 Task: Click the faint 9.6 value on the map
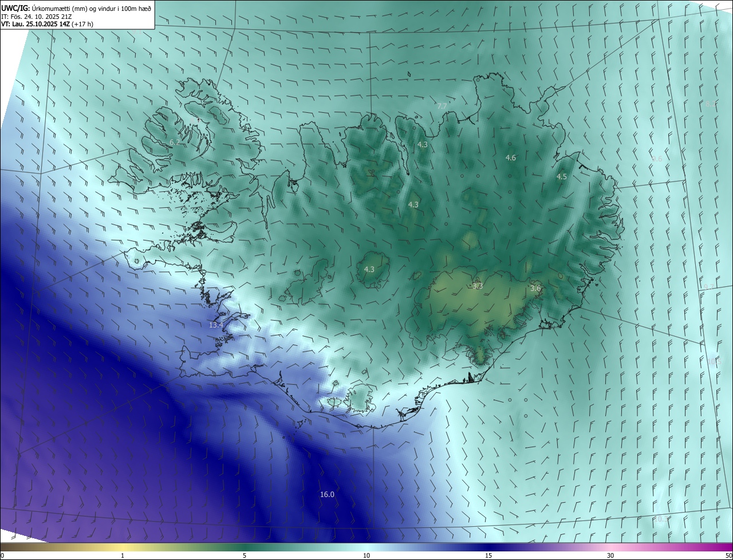(657, 159)
